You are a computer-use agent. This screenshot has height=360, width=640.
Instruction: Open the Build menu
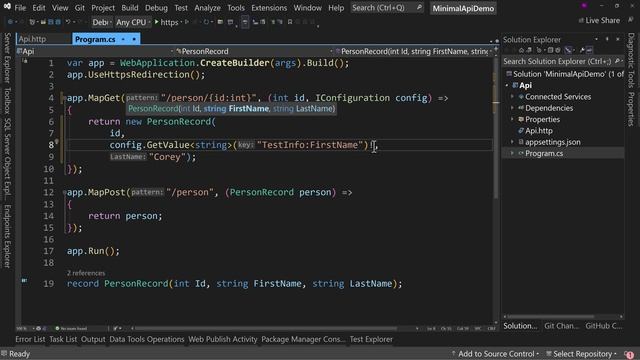coord(130,8)
